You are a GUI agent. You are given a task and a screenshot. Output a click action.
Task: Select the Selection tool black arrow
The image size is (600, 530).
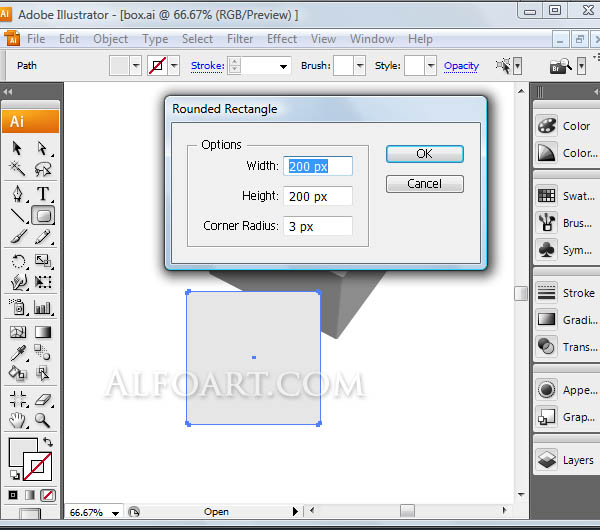pyautogui.click(x=17, y=148)
